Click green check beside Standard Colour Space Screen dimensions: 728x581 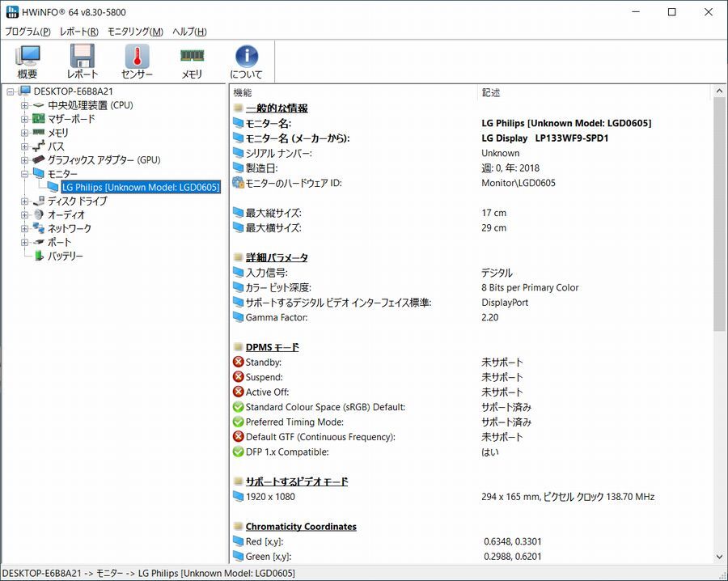(238, 407)
